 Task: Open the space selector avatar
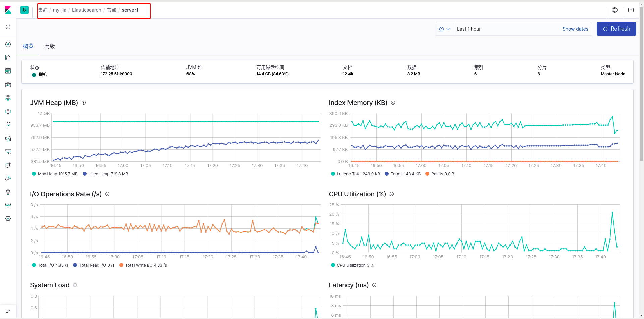click(24, 10)
